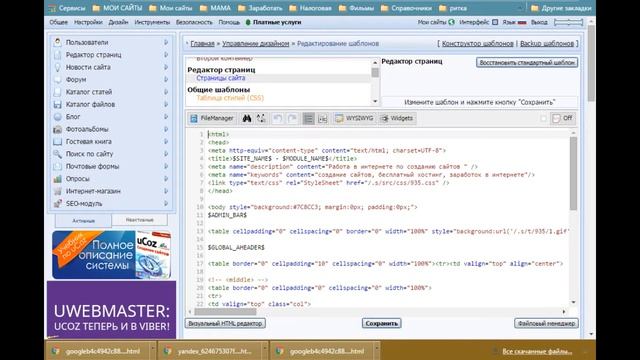Click the Опросы chart icon
This screenshot has height=360, width=640.
click(x=58, y=179)
